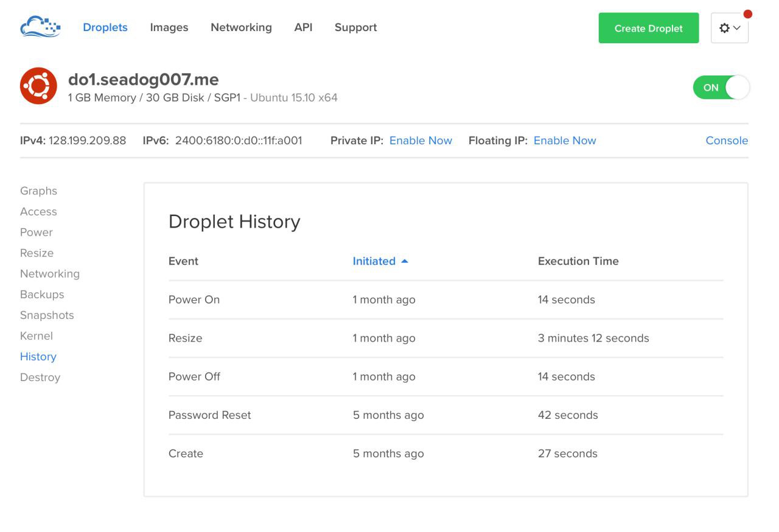Select Graphs in the sidebar
Viewport: 779px width, 532px height.
point(38,191)
